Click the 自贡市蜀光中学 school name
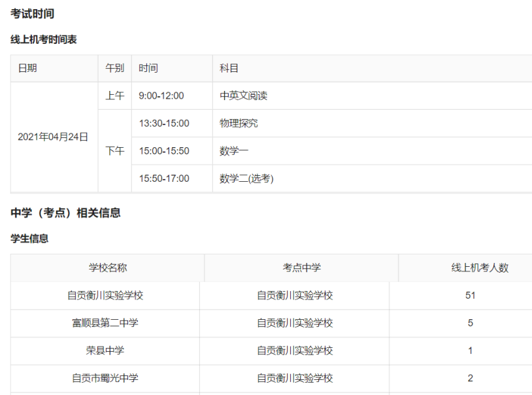This screenshot has height=395, width=532. coord(105,378)
